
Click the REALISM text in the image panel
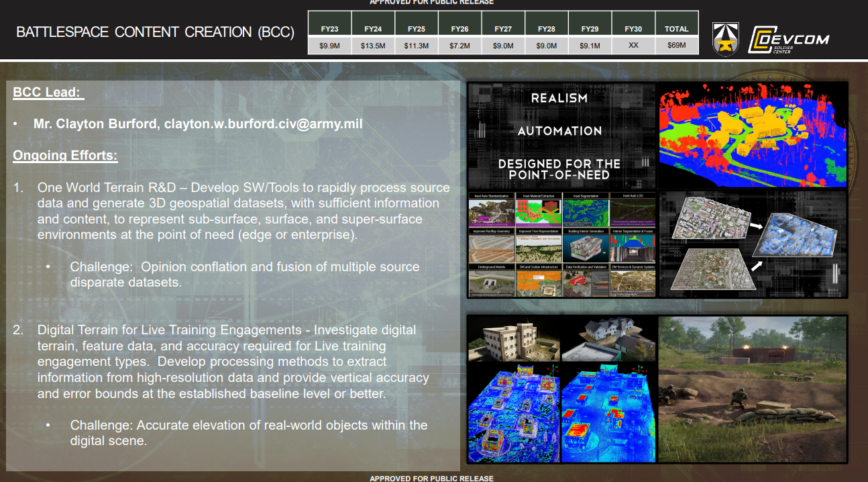coord(559,98)
